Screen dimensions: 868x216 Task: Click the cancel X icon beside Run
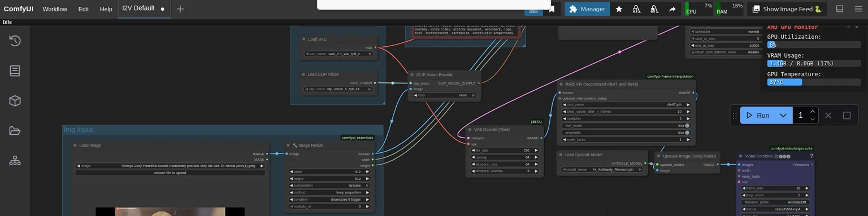coord(828,115)
